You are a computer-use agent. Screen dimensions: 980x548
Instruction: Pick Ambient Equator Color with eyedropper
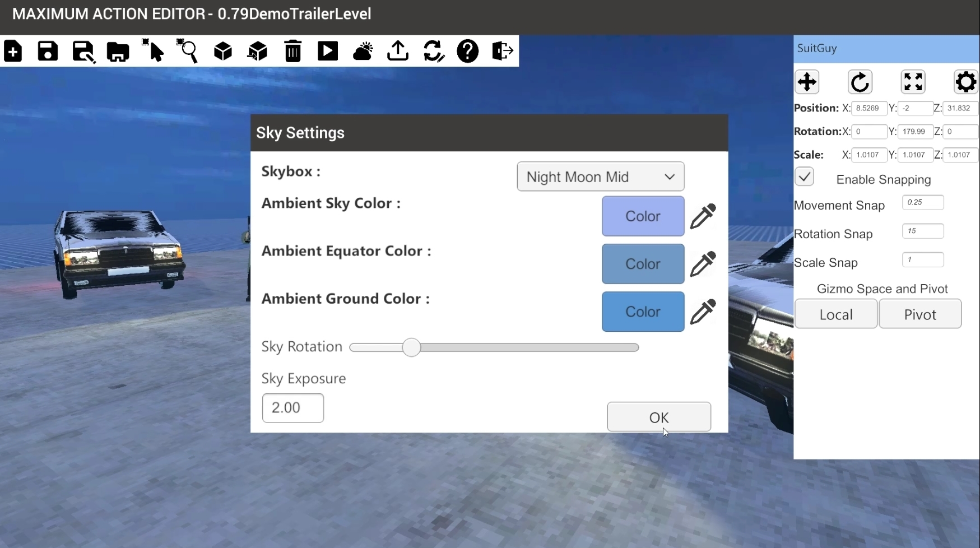(x=703, y=264)
